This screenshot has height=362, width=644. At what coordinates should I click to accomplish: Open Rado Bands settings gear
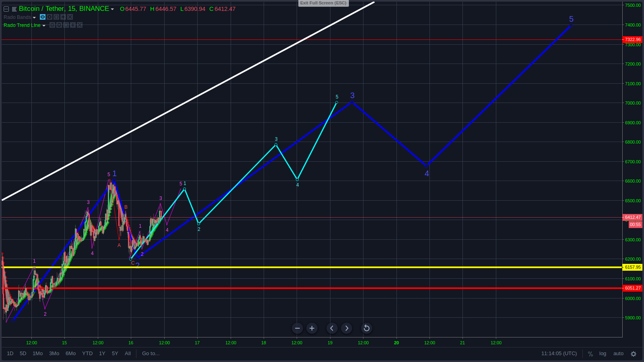pyautogui.click(x=50, y=17)
